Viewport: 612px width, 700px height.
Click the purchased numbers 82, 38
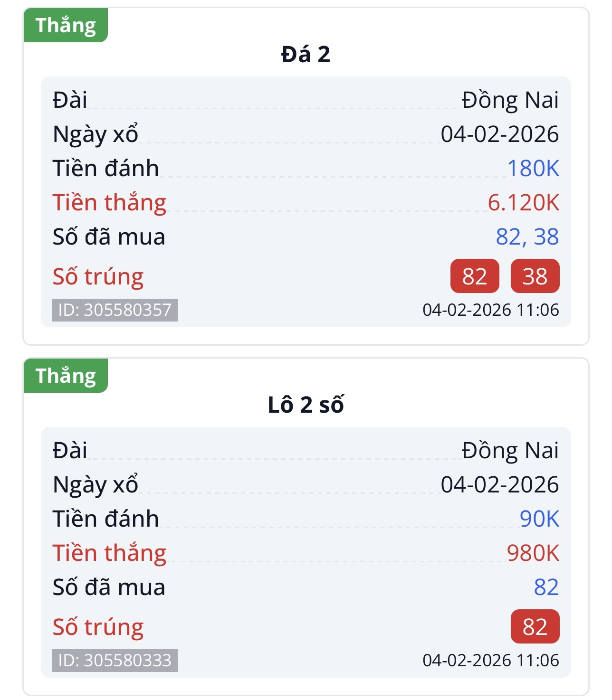[527, 237]
